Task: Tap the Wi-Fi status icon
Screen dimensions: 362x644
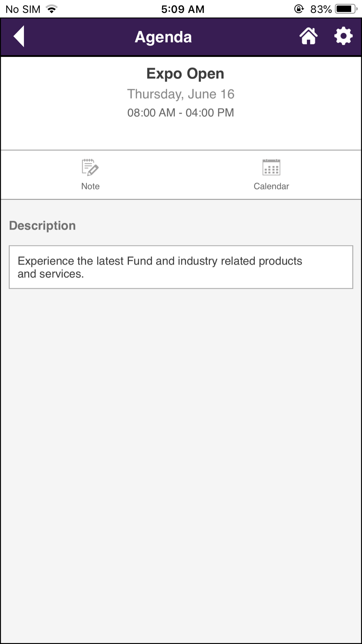Action: click(52, 9)
